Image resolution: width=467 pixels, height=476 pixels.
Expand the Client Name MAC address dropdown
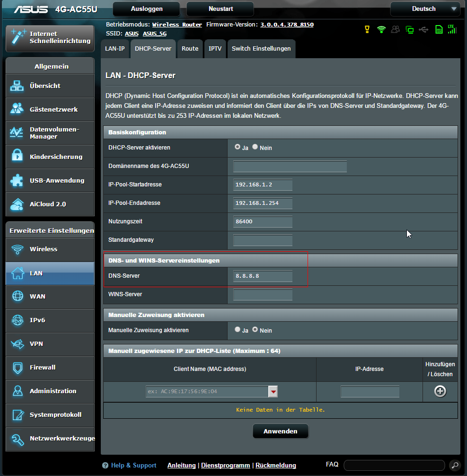tap(273, 391)
